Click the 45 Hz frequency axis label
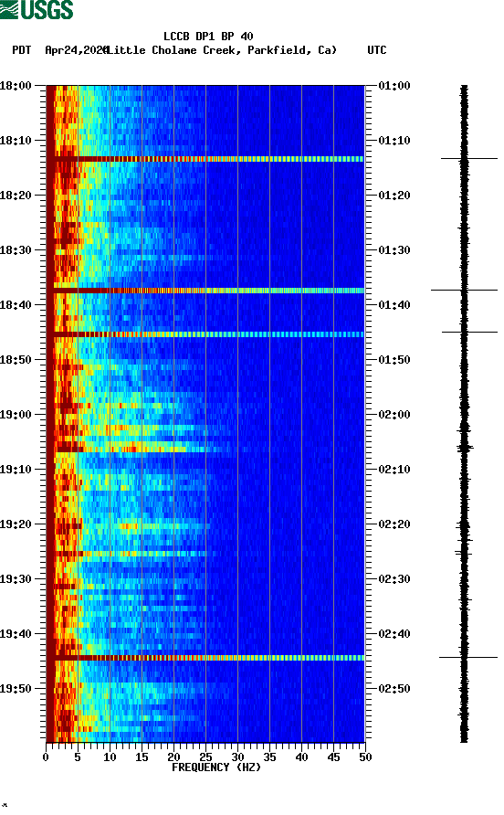The image size is (504, 815). coord(333,757)
